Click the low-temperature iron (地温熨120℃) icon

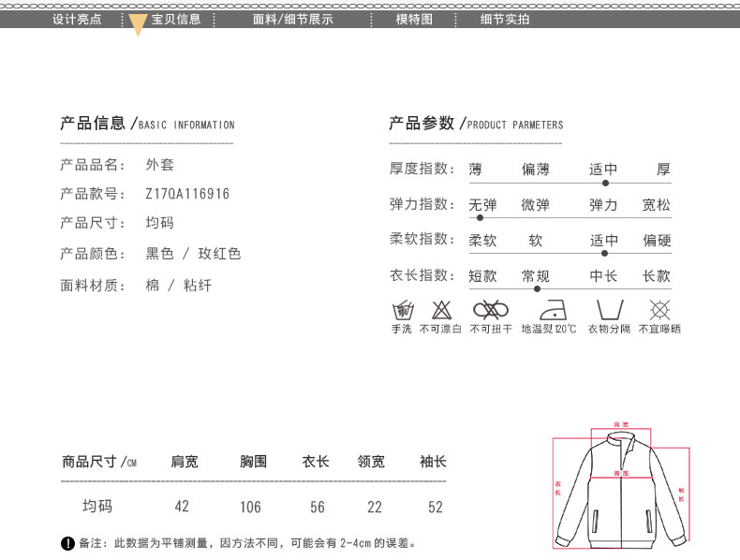pos(550,310)
